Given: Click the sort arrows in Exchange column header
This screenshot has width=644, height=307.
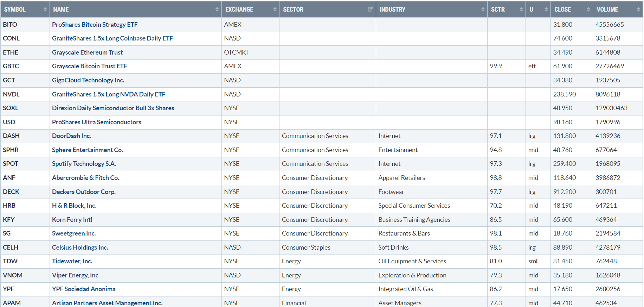Looking at the screenshot, I should [275, 10].
